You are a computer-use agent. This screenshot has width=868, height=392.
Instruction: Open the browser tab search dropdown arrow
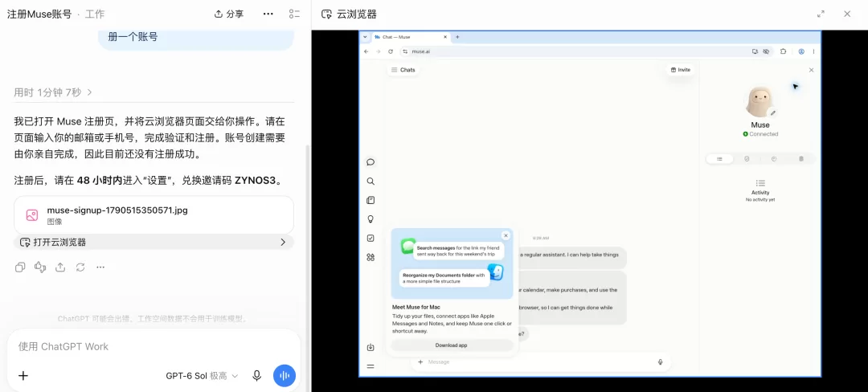coord(365,37)
